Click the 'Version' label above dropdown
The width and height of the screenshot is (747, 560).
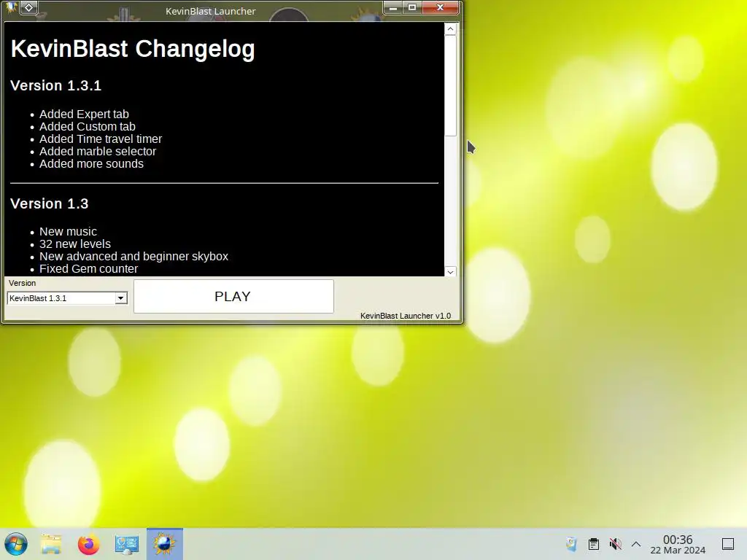[23, 283]
